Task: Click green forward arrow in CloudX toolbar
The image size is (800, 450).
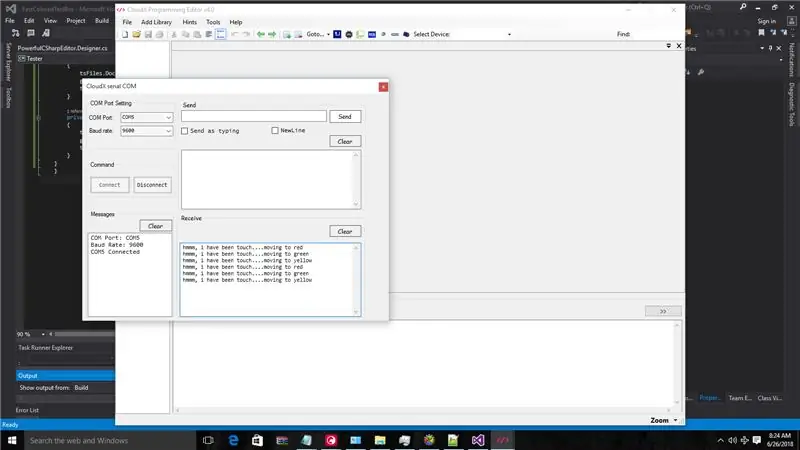Action: (x=272, y=34)
